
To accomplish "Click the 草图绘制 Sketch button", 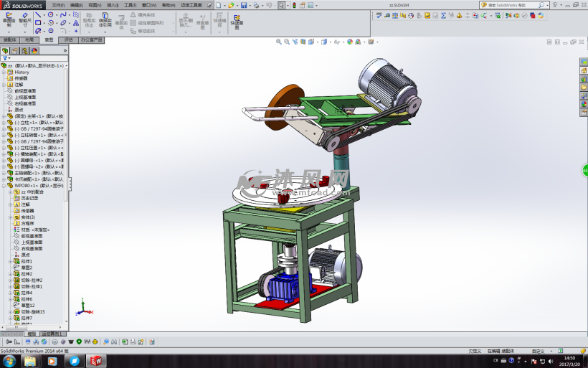I will click(x=9, y=19).
